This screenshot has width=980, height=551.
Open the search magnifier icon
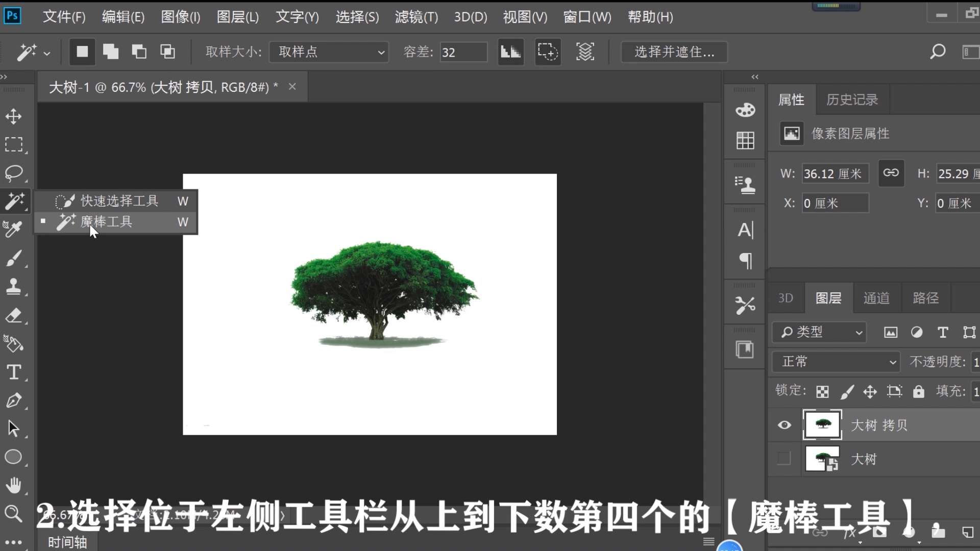(x=938, y=52)
